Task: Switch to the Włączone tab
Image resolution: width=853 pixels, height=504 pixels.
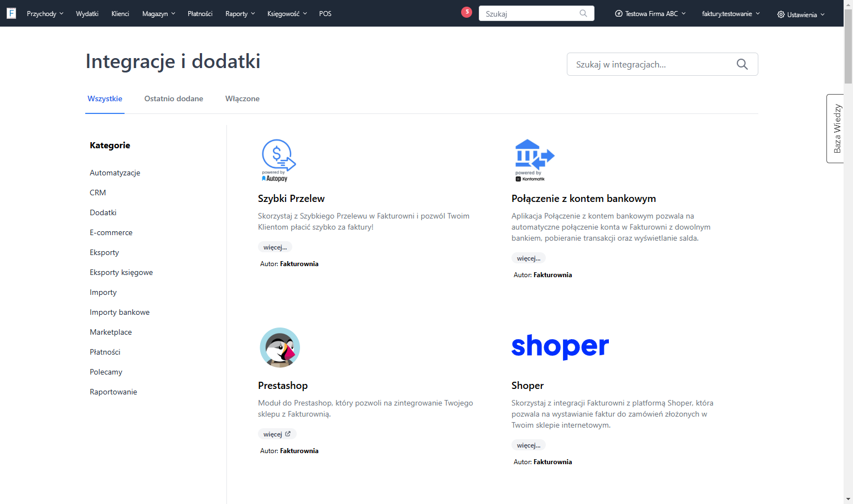Action: pos(242,98)
